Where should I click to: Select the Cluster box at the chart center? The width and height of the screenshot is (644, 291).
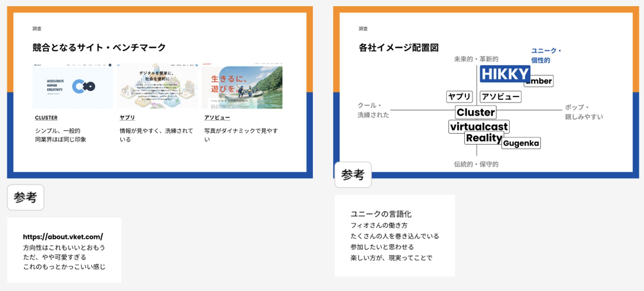tap(476, 112)
